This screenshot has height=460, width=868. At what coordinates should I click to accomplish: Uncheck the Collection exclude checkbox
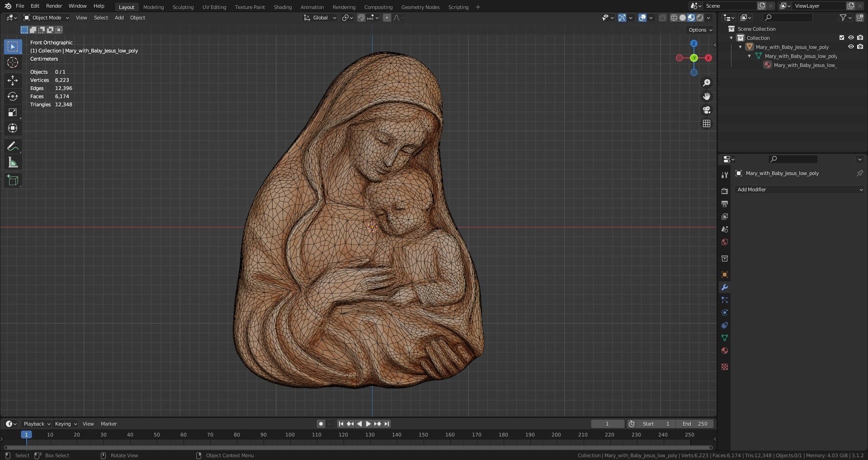[x=842, y=38]
